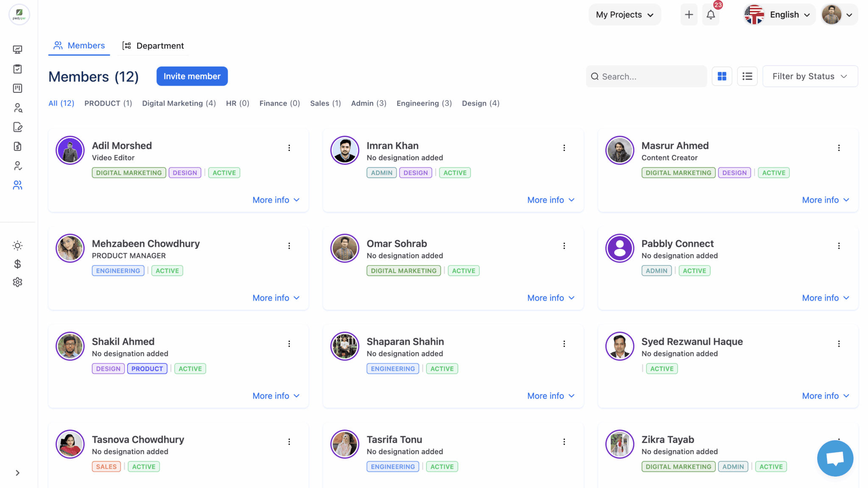
Task: Click the member search field
Action: pyautogui.click(x=645, y=76)
